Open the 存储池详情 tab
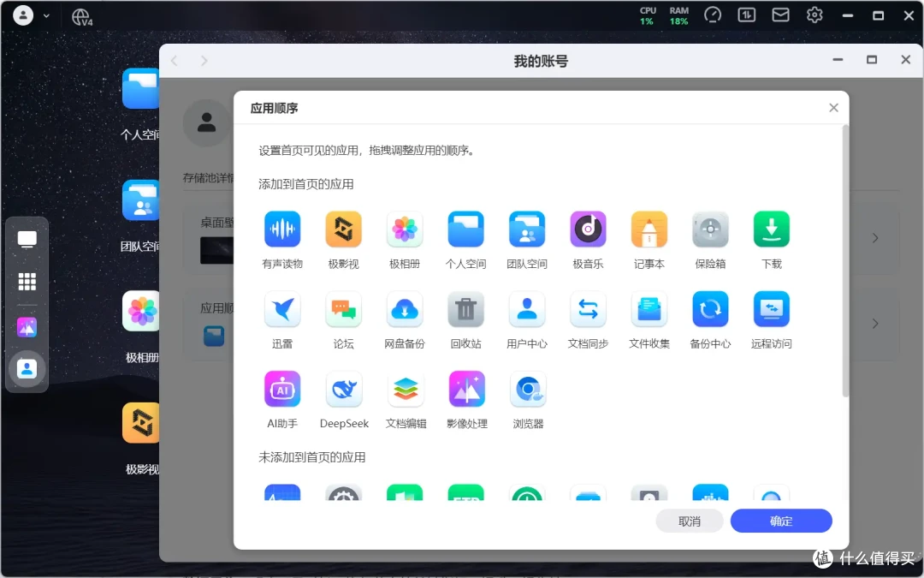This screenshot has width=924, height=578. [x=209, y=177]
